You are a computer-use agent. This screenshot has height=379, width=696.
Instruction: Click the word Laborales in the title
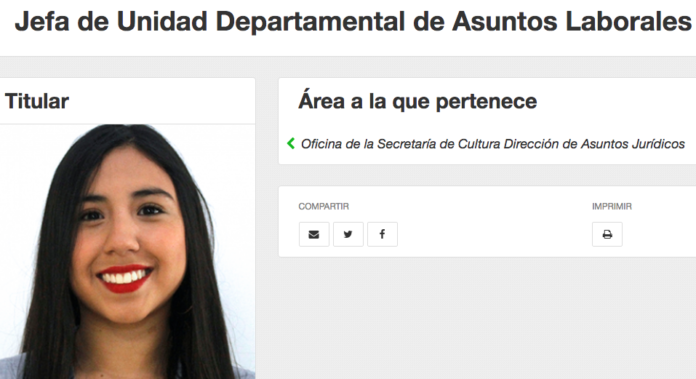point(628,21)
